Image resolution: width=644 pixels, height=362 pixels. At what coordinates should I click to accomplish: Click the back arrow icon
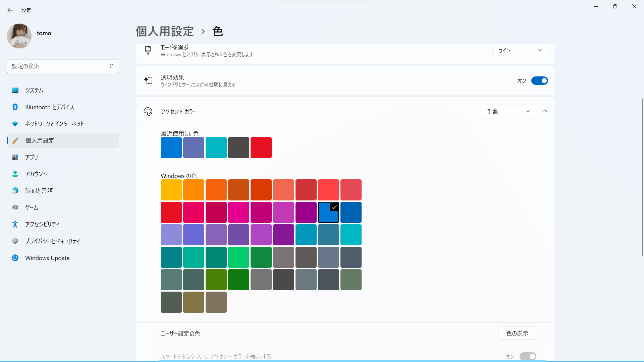[x=10, y=10]
